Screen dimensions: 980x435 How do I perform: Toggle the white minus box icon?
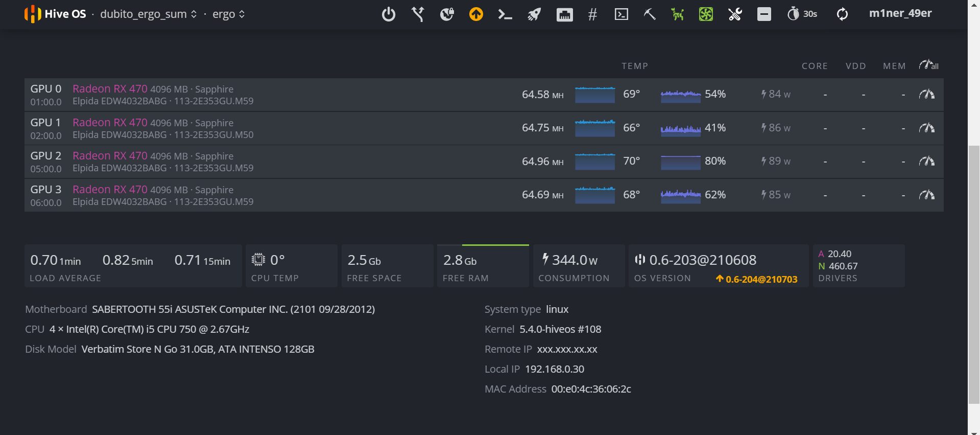764,14
